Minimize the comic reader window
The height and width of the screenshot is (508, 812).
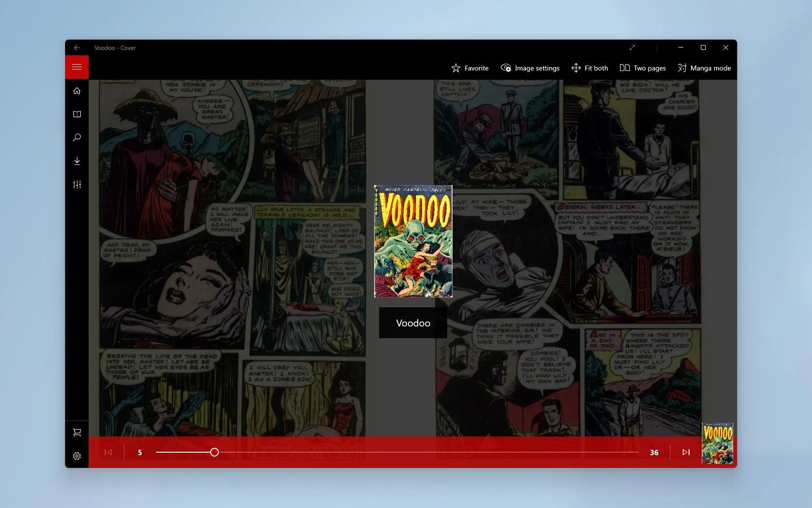click(680, 47)
